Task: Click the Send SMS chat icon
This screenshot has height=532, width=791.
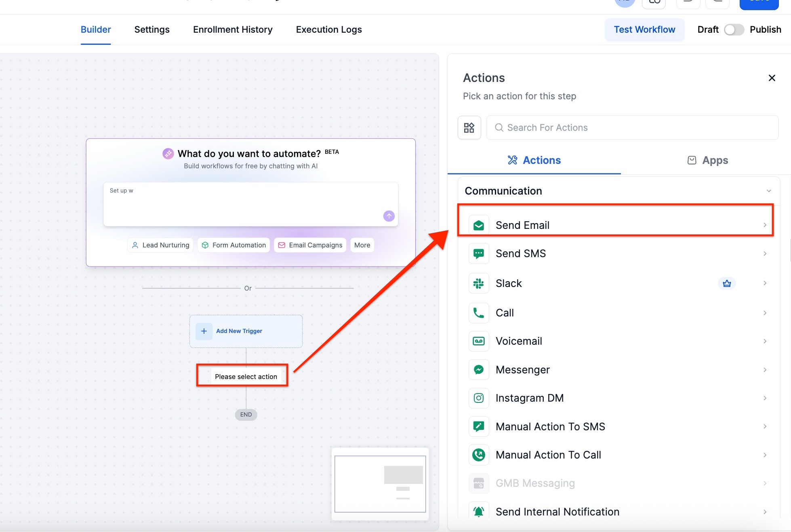Action: 479,253
